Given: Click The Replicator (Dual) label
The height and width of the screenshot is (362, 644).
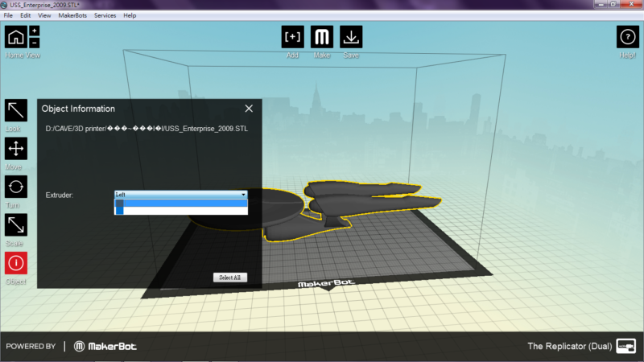Looking at the screenshot, I should click(570, 346).
